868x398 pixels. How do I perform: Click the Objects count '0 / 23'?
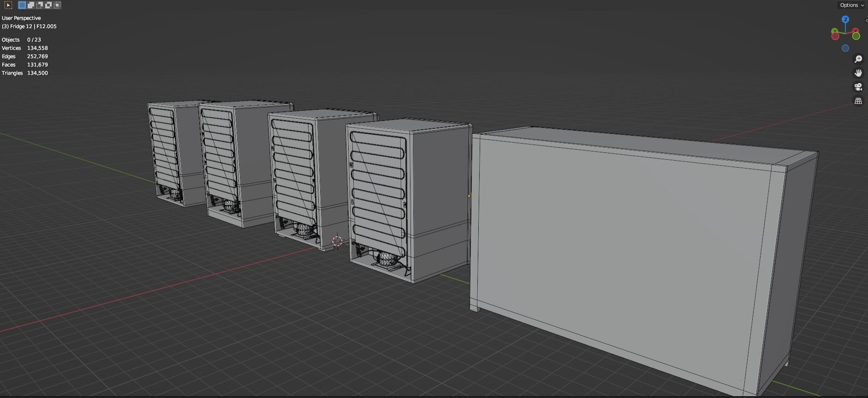tap(34, 40)
